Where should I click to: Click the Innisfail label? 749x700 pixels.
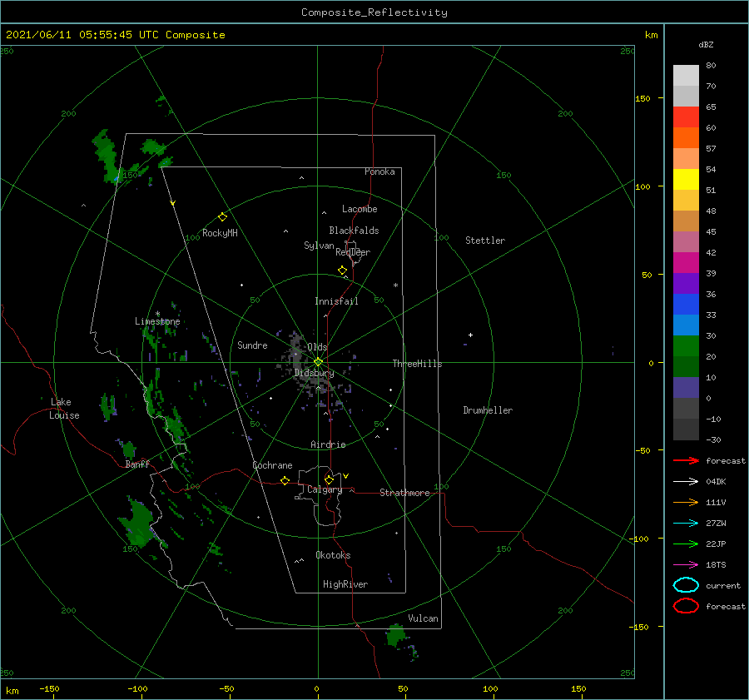click(336, 301)
